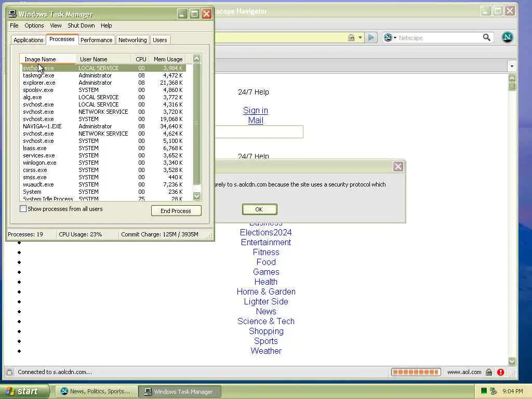Image resolution: width=532 pixels, height=399 pixels.
Task: Switch to Netscape via taskbar button
Action: [96, 391]
